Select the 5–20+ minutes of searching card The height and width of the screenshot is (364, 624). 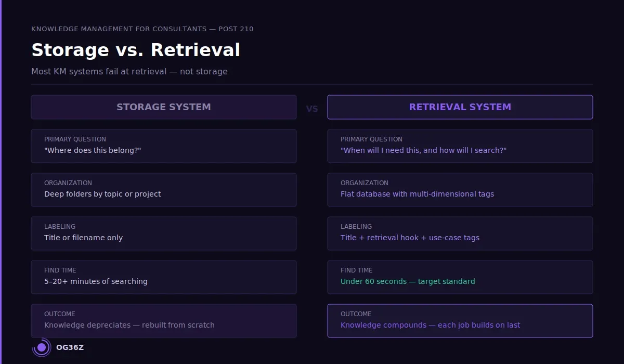163,277
